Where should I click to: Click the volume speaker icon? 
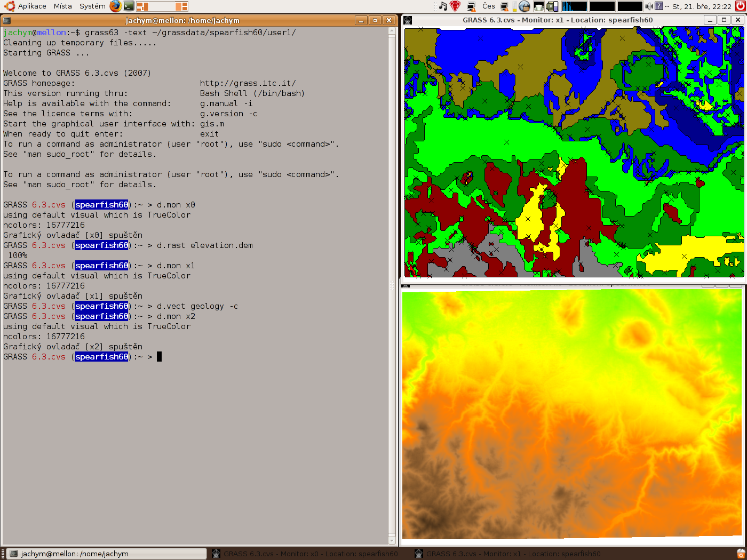[649, 6]
